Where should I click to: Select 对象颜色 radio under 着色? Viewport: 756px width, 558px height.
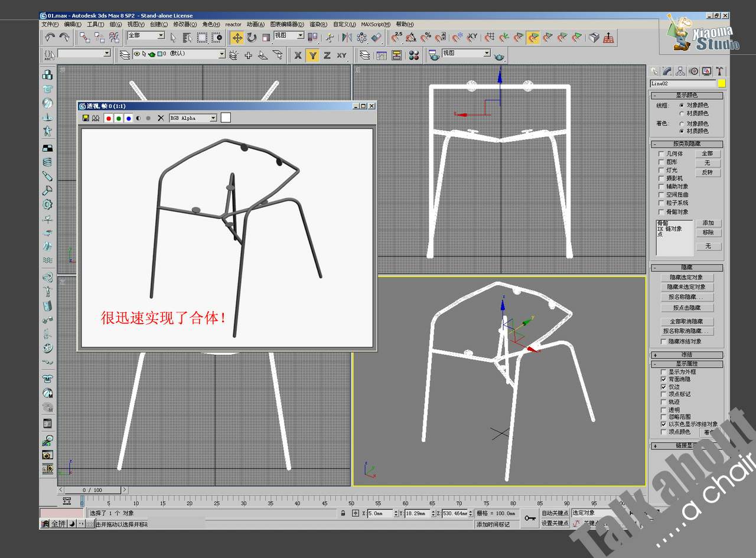tap(682, 123)
